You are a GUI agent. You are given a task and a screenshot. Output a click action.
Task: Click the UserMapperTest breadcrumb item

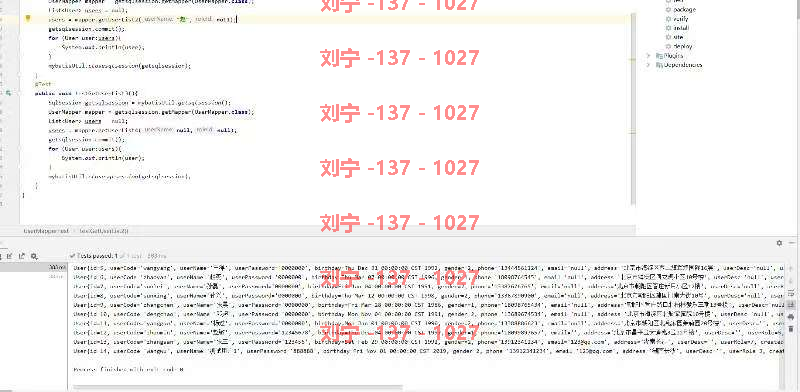pyautogui.click(x=46, y=231)
